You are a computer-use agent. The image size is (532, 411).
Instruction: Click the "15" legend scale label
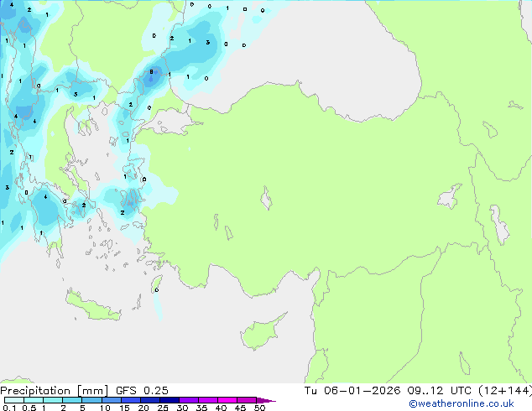(124, 408)
